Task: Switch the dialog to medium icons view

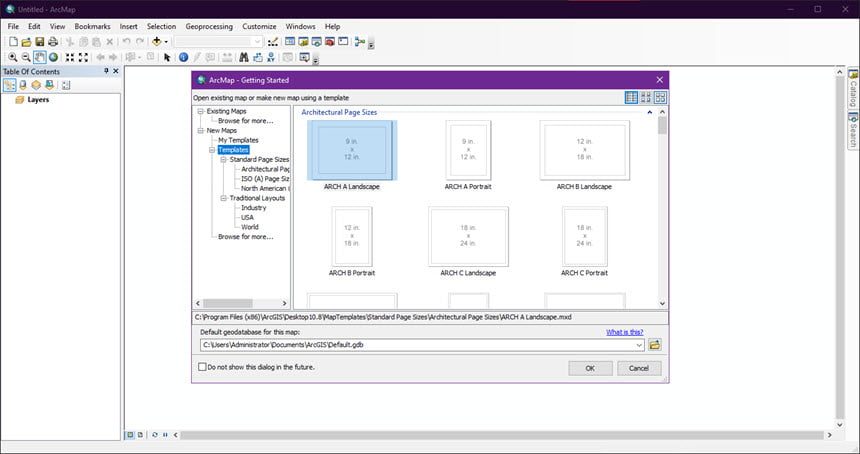Action: (646, 97)
